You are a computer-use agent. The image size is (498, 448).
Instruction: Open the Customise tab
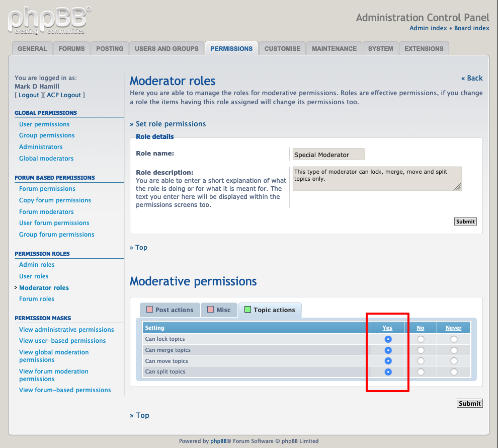[282, 49]
